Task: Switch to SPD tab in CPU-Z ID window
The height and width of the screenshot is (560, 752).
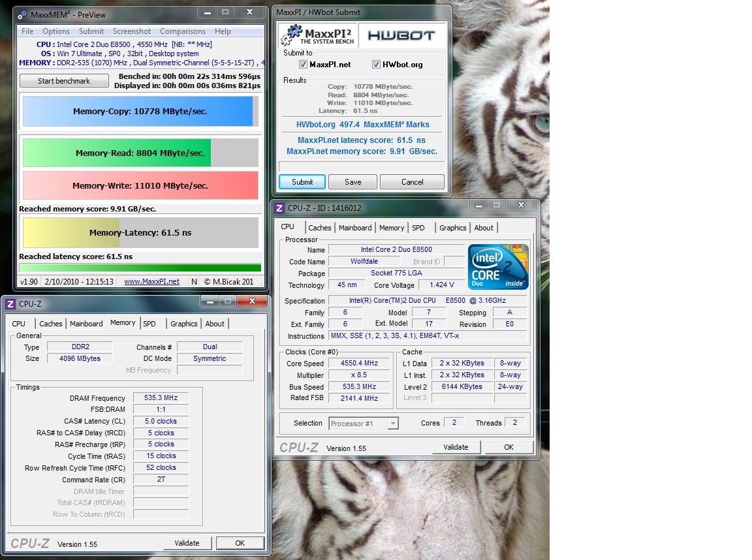Action: point(418,228)
